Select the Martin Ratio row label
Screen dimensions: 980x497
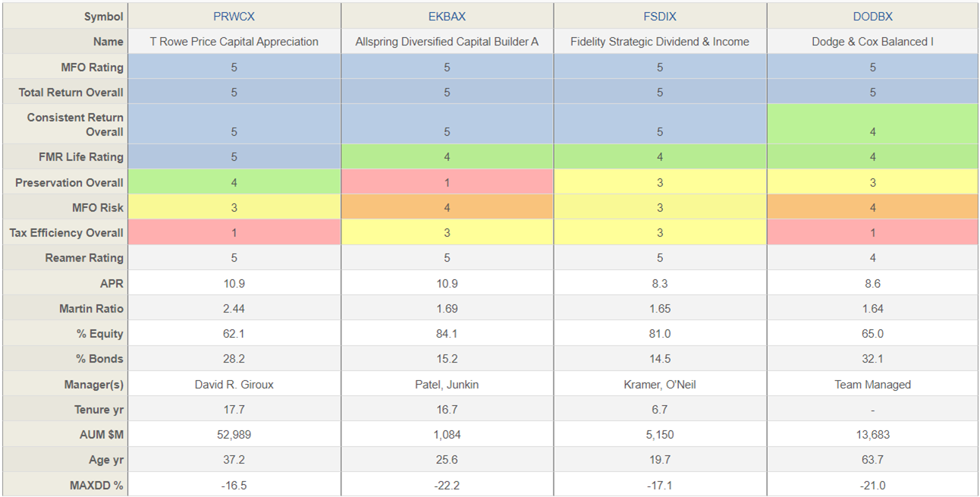[x=91, y=309]
